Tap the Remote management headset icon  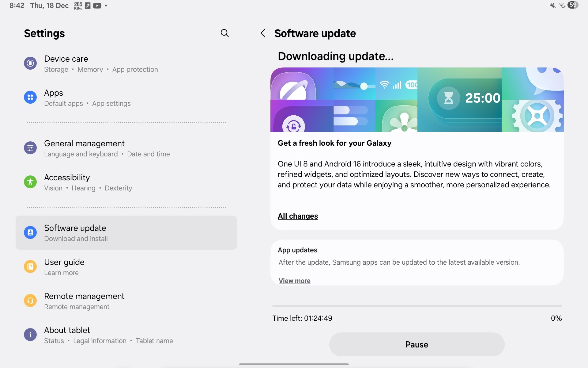click(30, 301)
